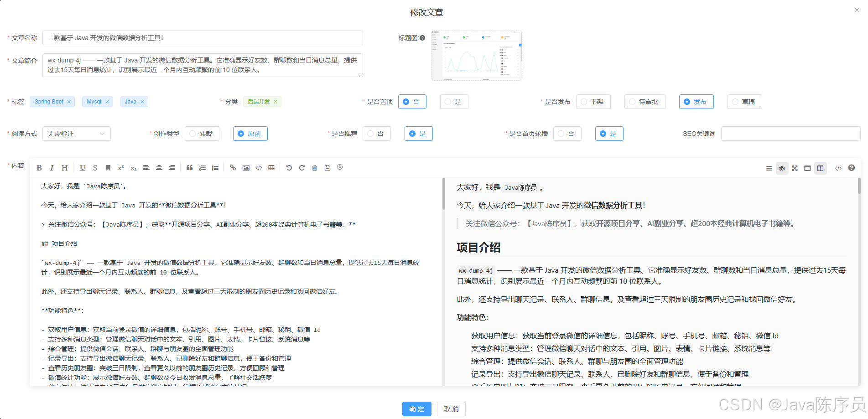Click the title image help tooltip icon
868x419 pixels.
(x=422, y=38)
